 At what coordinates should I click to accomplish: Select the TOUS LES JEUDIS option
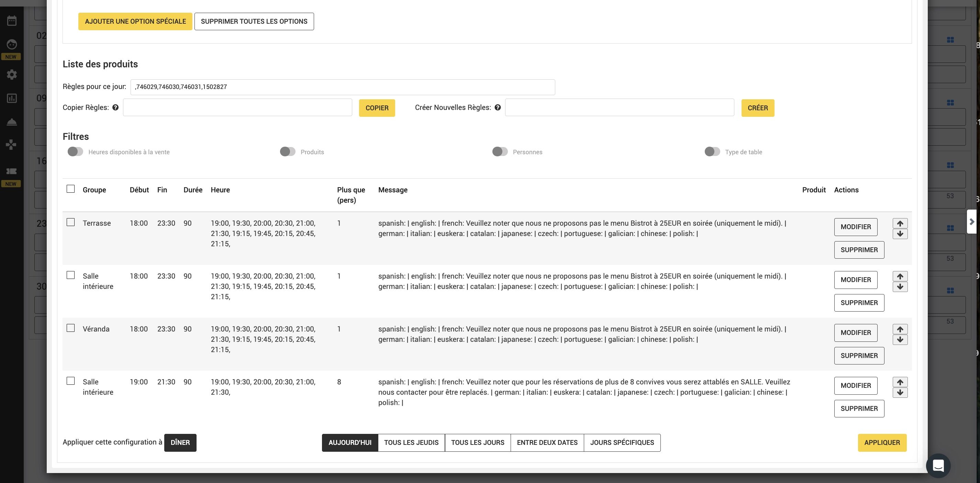tap(411, 443)
